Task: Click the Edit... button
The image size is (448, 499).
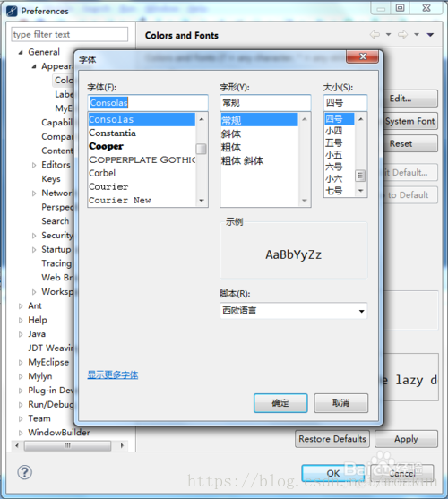Action: click(x=410, y=99)
